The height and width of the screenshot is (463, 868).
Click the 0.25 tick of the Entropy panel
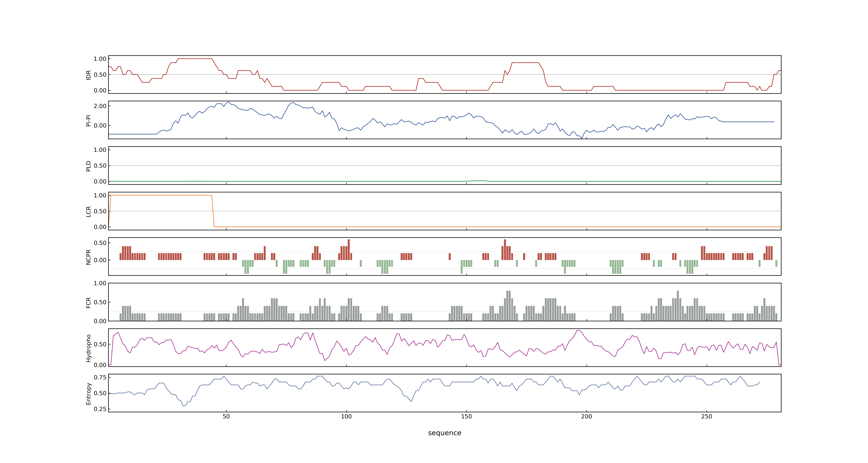pyautogui.click(x=100, y=409)
